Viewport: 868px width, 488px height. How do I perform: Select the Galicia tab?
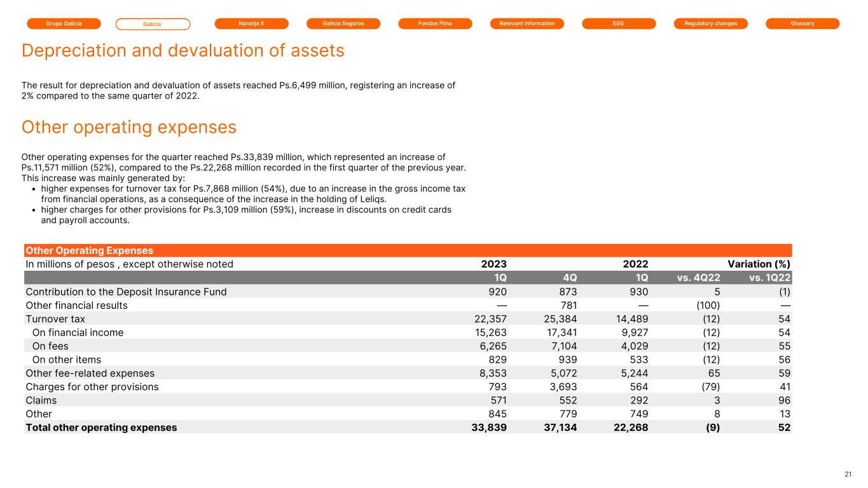tap(153, 24)
